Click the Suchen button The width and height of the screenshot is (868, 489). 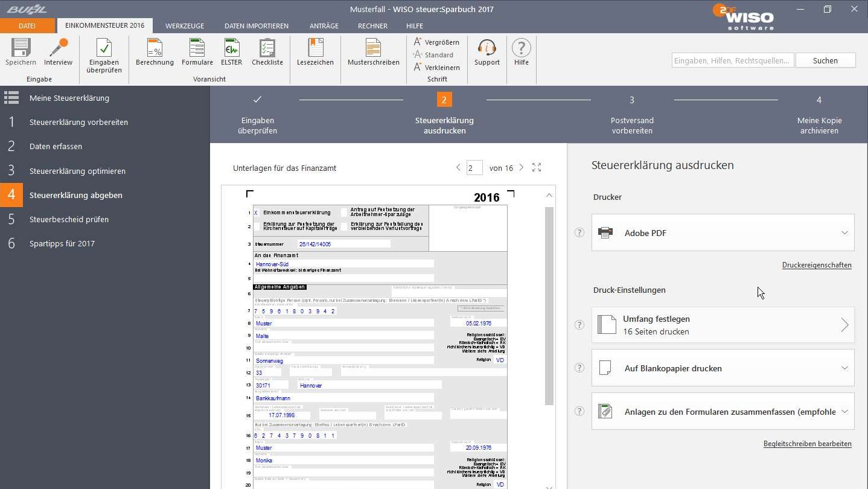825,60
